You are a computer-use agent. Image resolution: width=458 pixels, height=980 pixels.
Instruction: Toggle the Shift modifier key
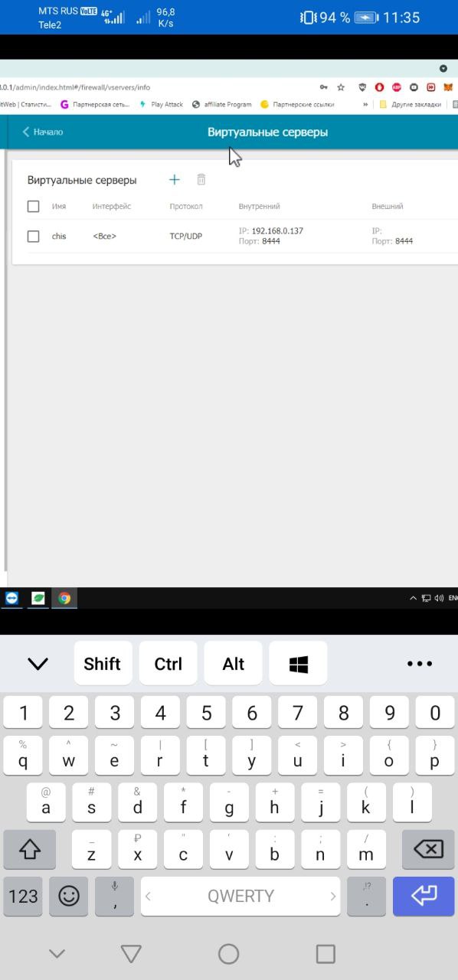pyautogui.click(x=103, y=664)
